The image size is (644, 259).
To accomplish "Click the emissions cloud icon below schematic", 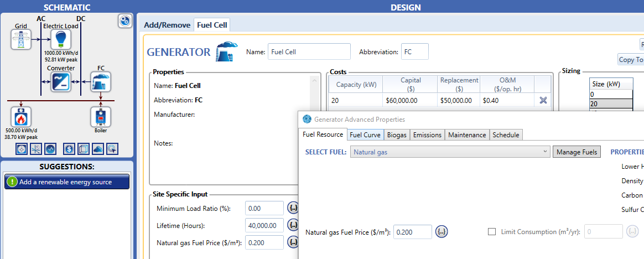I will [97, 149].
